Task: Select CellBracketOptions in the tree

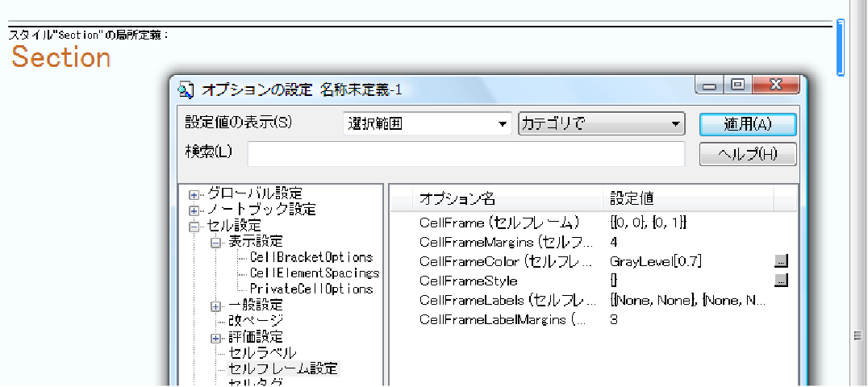Action: [311, 257]
